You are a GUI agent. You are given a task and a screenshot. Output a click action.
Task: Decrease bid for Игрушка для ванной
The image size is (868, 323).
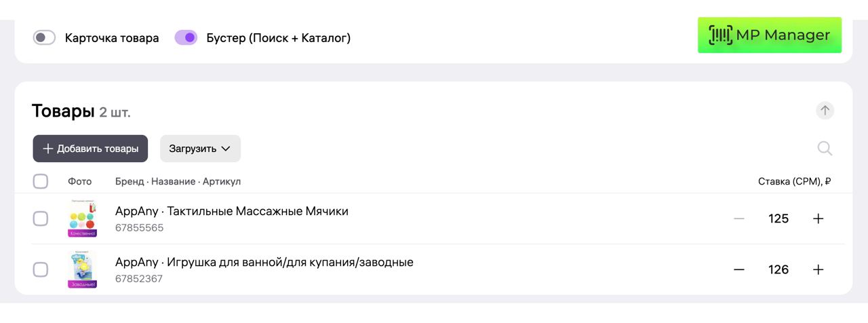coord(739,269)
